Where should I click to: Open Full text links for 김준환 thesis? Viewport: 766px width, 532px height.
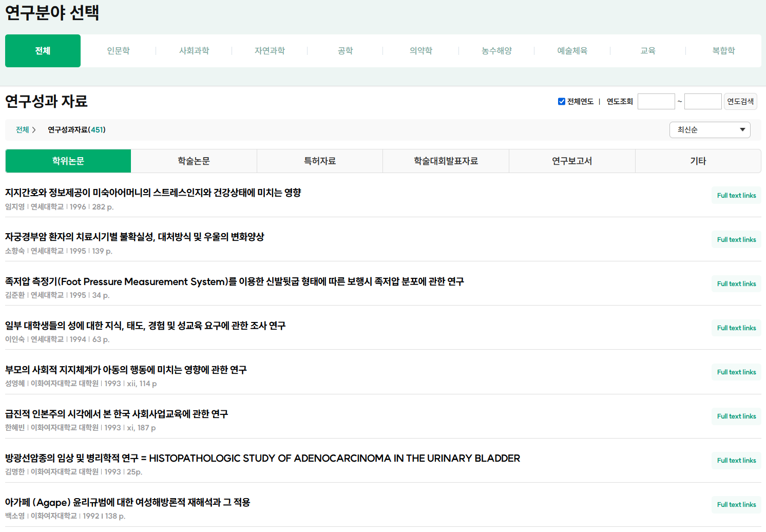click(736, 284)
